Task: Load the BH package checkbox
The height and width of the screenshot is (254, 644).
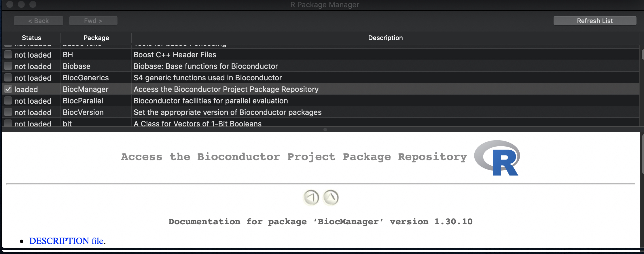Action: point(8,55)
